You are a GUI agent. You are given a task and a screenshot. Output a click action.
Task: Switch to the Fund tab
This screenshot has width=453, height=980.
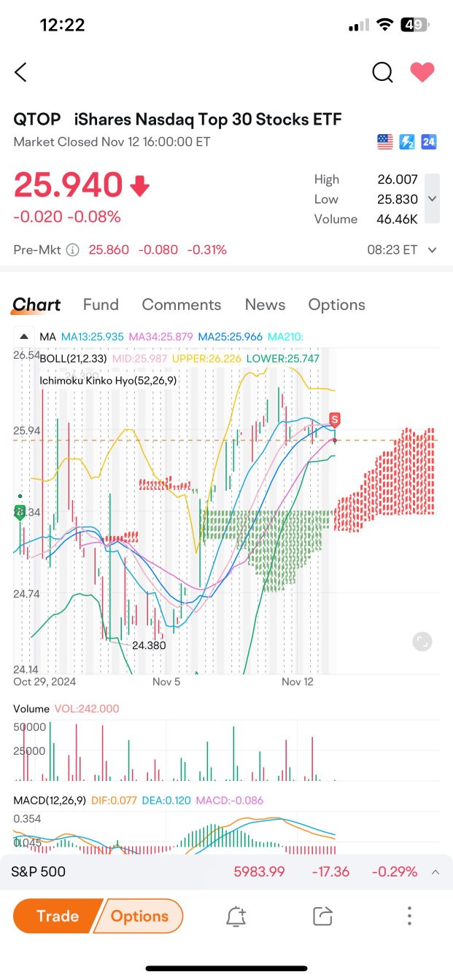click(101, 305)
